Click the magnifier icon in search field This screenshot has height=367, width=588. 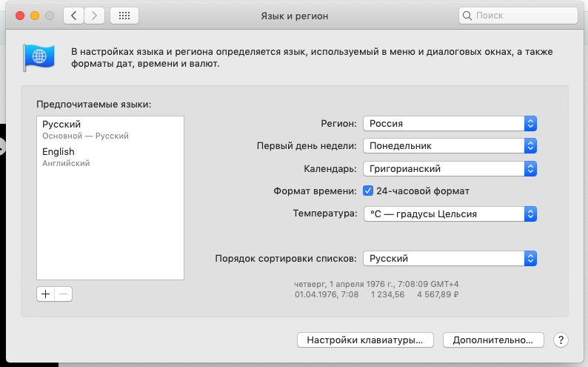467,15
